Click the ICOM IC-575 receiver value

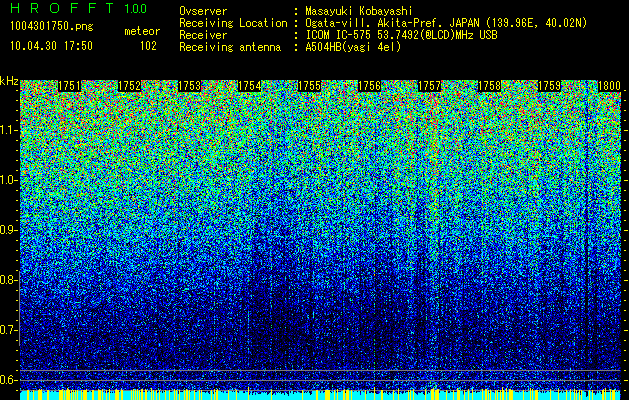402,35
